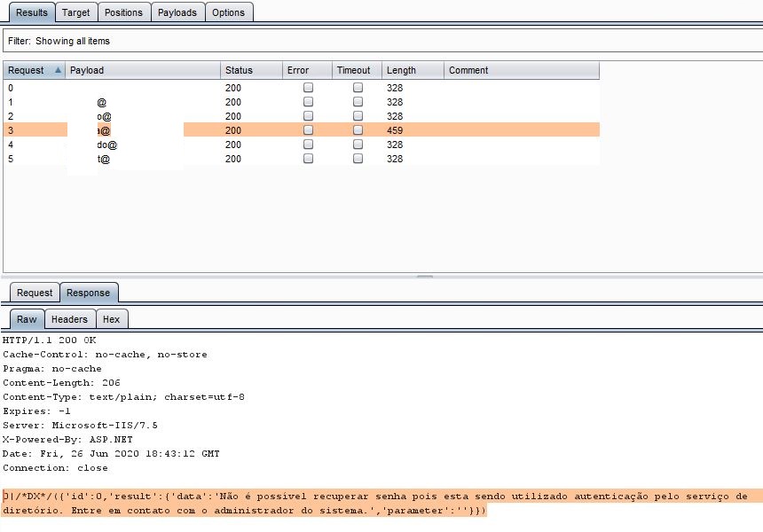Screen dimensions: 763x532
Task: Toggle Timeout checkbox for request 5
Action: click(358, 159)
